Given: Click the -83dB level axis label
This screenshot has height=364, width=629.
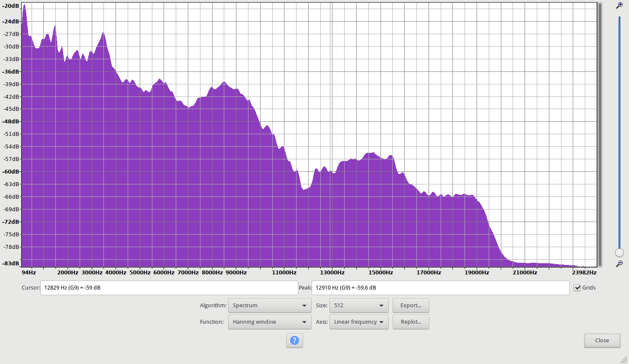Looking at the screenshot, I should click(11, 264).
